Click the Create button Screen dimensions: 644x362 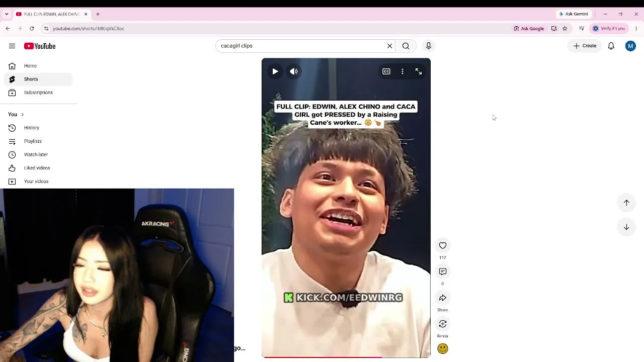point(585,46)
